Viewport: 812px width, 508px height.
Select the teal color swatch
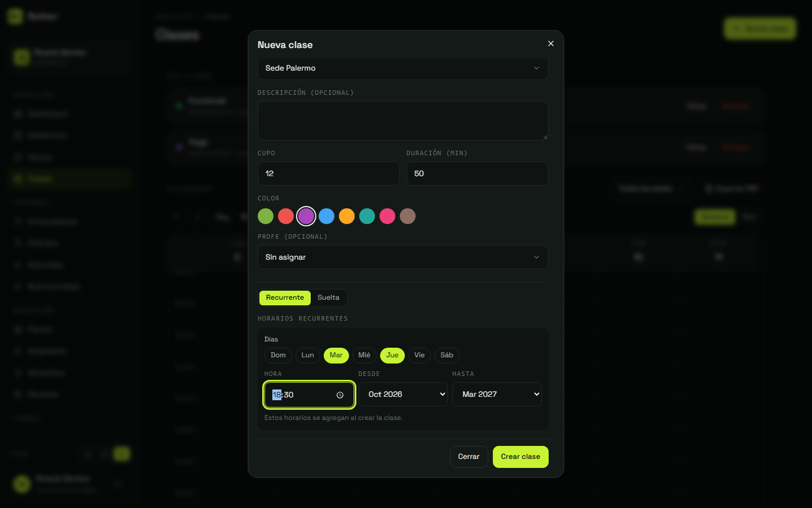(367, 216)
